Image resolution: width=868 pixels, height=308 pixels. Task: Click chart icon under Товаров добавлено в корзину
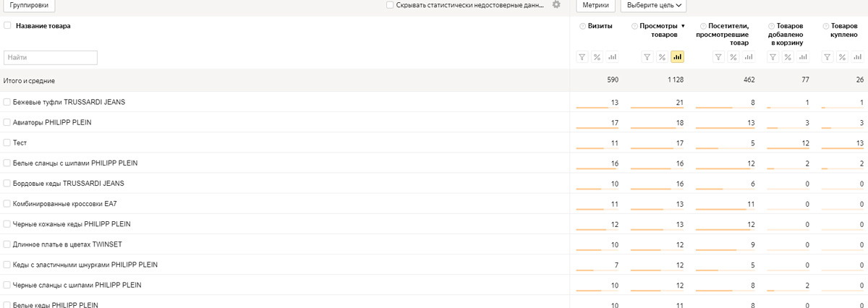[803, 57]
